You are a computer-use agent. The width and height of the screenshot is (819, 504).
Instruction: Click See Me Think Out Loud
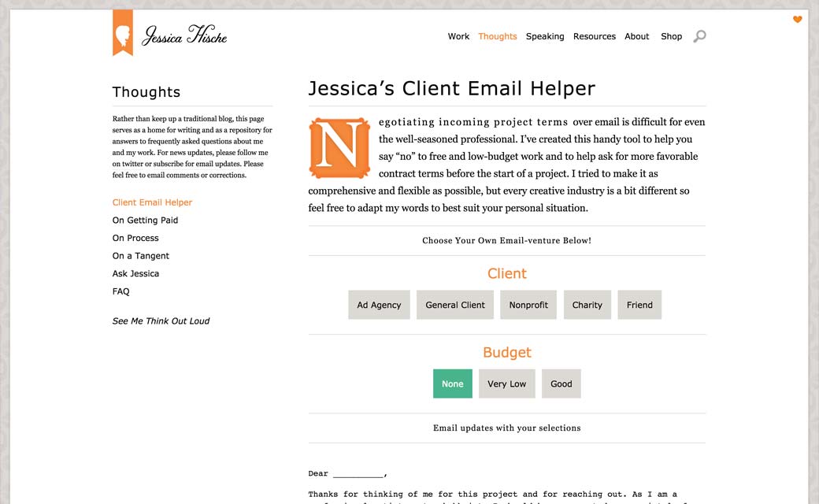161,321
